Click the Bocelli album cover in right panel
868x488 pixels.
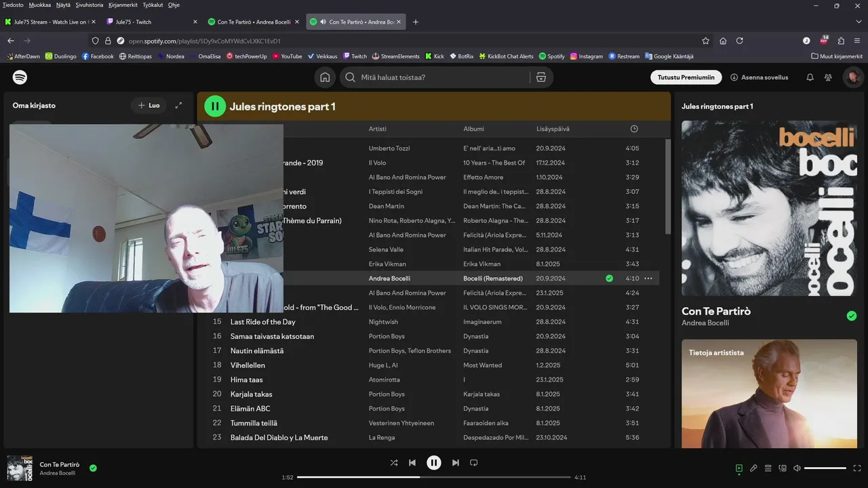(x=769, y=208)
